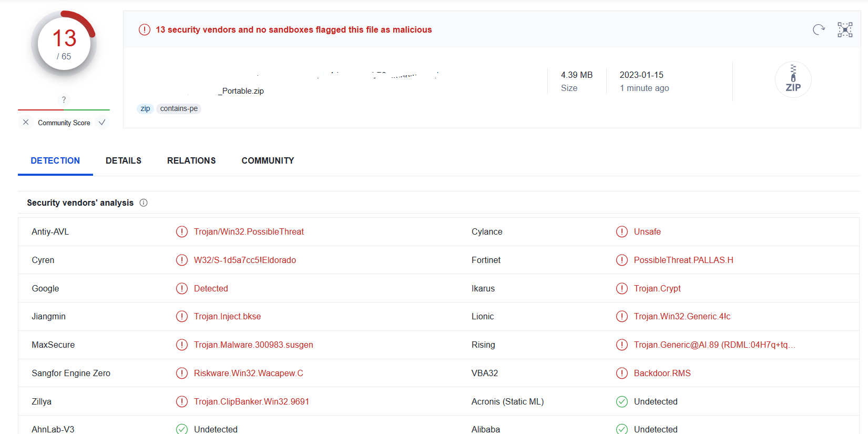Click the green check icon for AhnLab-V3

pos(182,429)
